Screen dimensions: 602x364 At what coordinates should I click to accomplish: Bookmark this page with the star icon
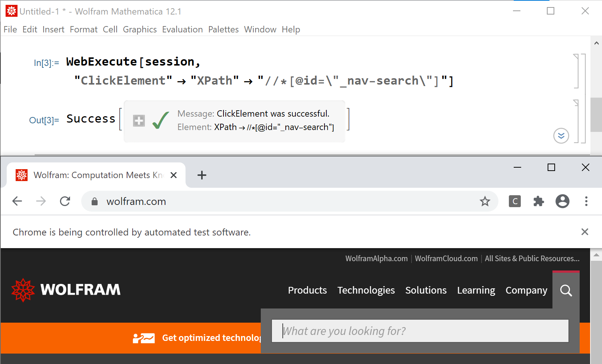coord(485,202)
